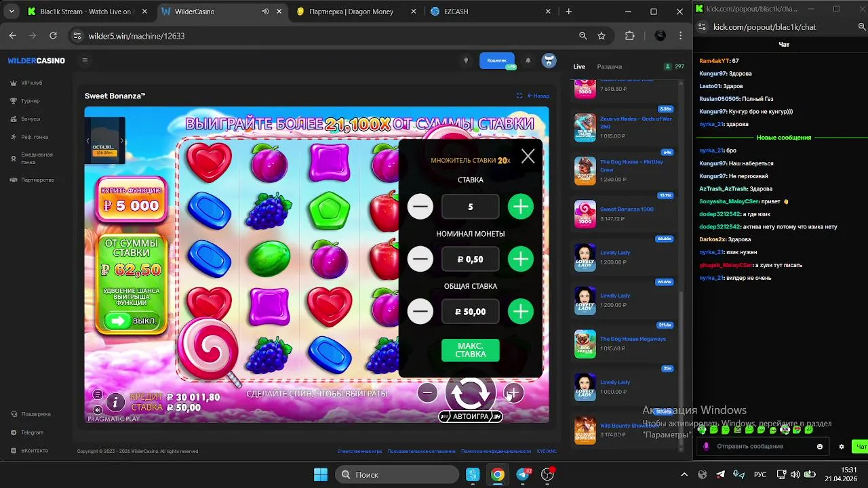Screen dimensions: 868x488
Task: Decrease Номинал монеты with minus
Action: [420, 259]
